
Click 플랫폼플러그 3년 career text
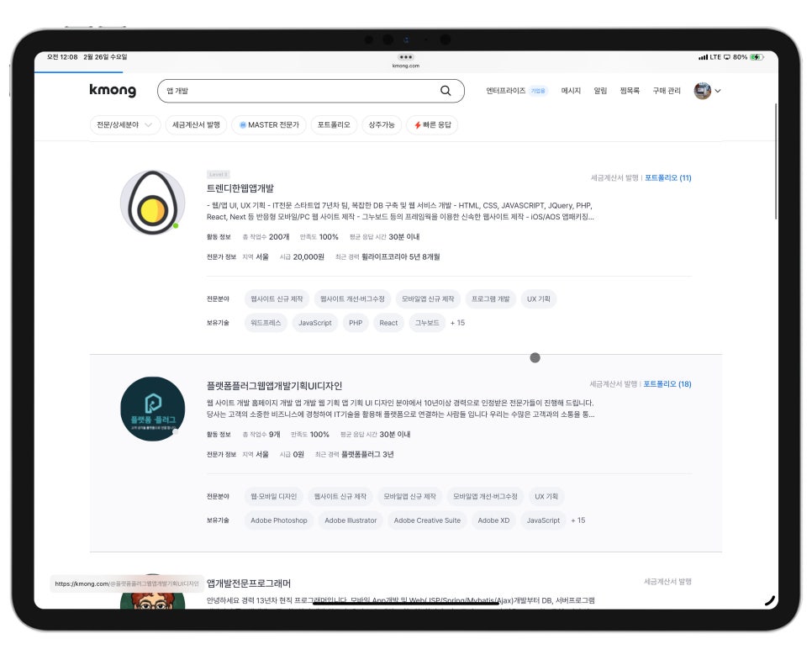(x=367, y=454)
